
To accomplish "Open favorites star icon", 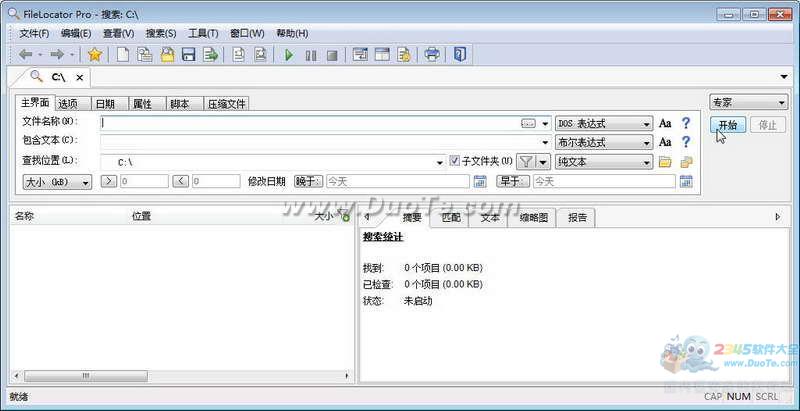I will coord(94,55).
